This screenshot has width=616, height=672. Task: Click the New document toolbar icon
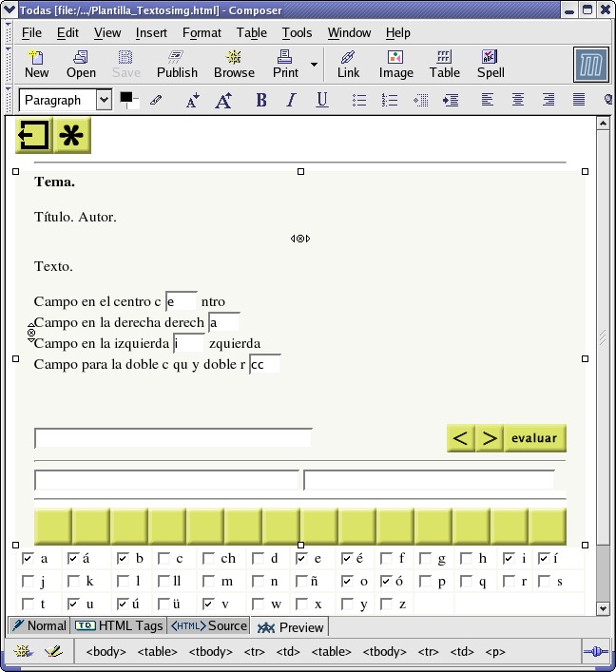(x=36, y=64)
